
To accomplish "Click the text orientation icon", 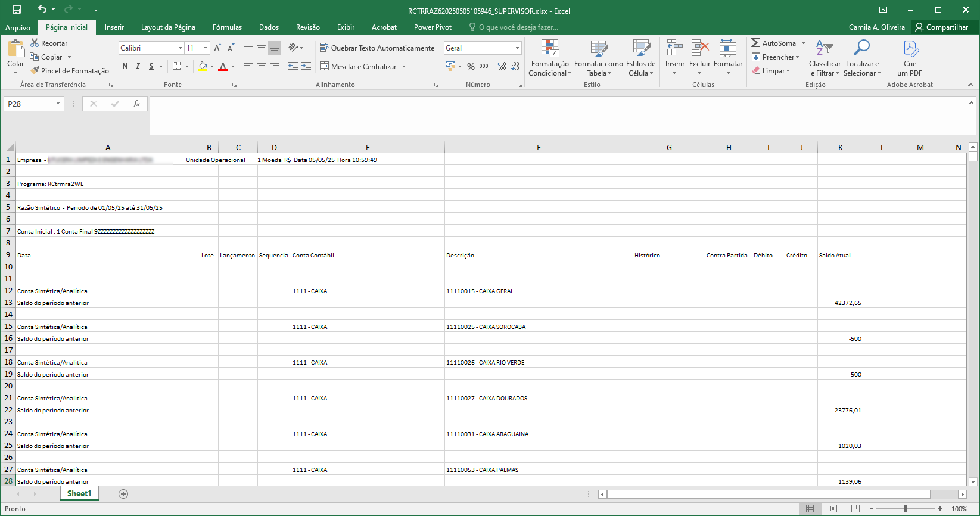I will coord(293,48).
